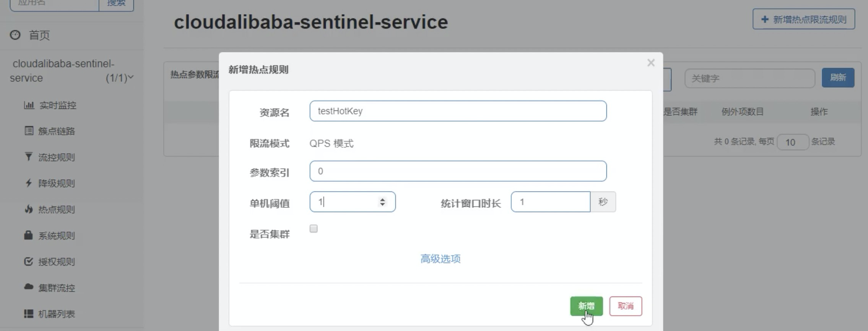Select the 授权规则 authorization icon
The image size is (868, 331).
coord(28,262)
